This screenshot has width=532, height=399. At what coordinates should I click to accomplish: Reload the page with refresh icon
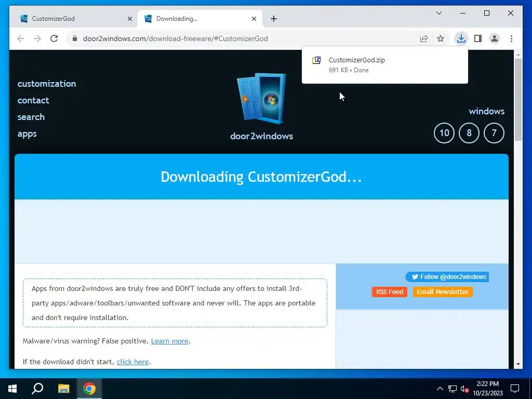(x=54, y=38)
